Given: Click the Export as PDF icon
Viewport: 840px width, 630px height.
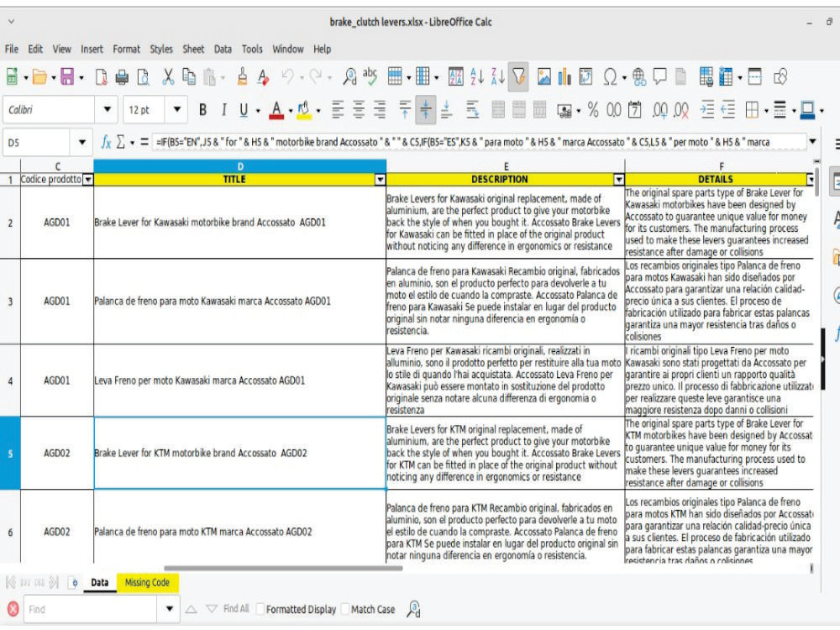Looking at the screenshot, I should (x=102, y=77).
